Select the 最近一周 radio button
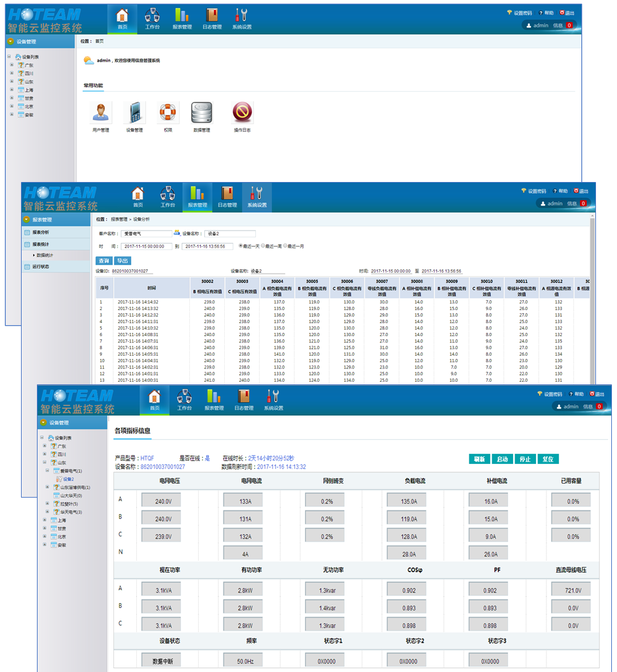Image resolution: width=617 pixels, height=672 pixels. 263,246
